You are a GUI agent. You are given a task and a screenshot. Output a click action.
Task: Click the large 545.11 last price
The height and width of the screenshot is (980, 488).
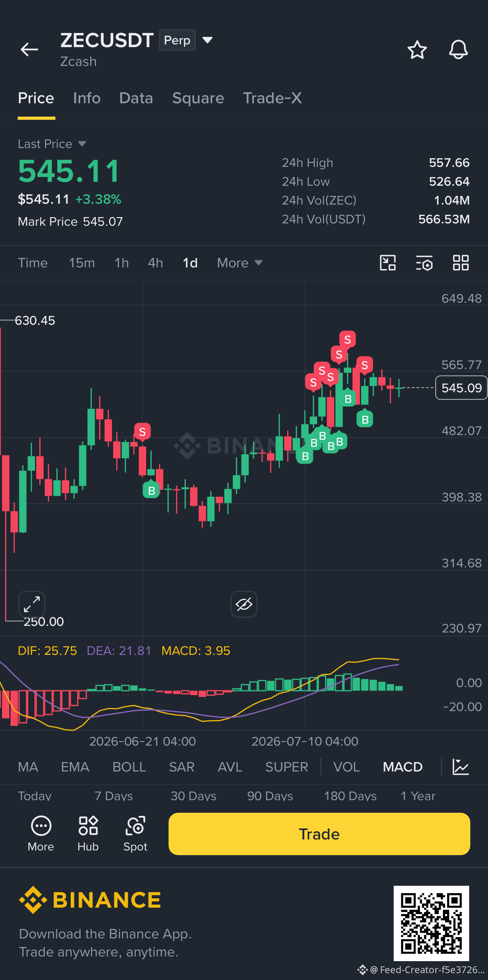69,172
